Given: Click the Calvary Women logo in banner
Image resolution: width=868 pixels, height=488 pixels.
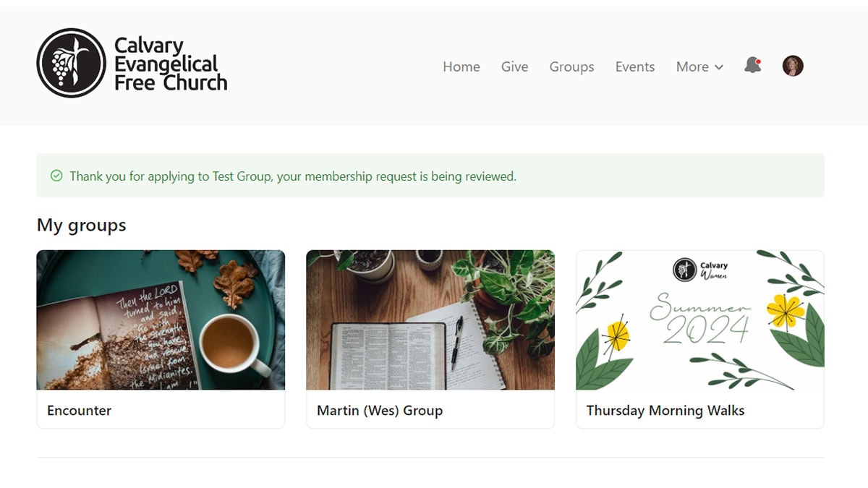Looking at the screenshot, I should (685, 270).
